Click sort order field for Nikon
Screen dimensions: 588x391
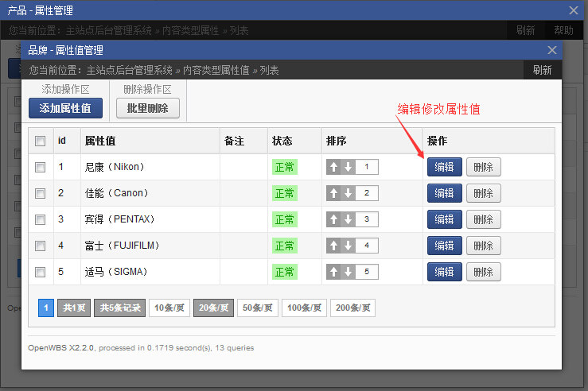pyautogui.click(x=367, y=167)
